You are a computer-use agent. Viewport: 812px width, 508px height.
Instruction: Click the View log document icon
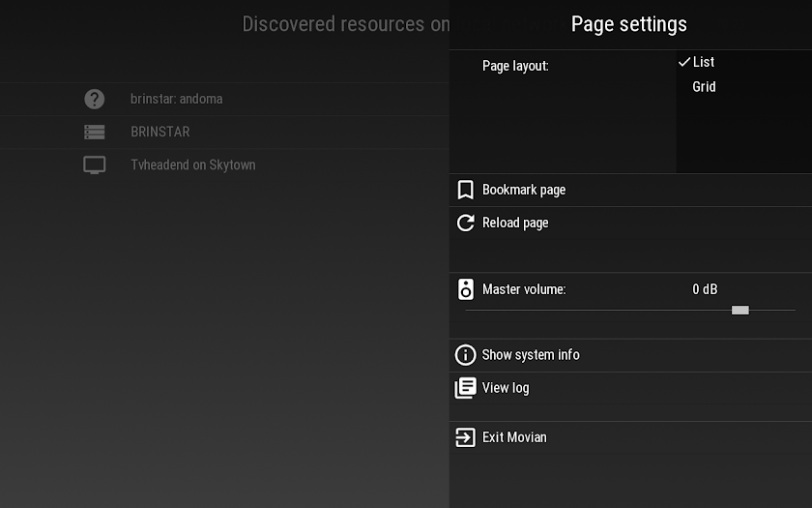pos(466,388)
